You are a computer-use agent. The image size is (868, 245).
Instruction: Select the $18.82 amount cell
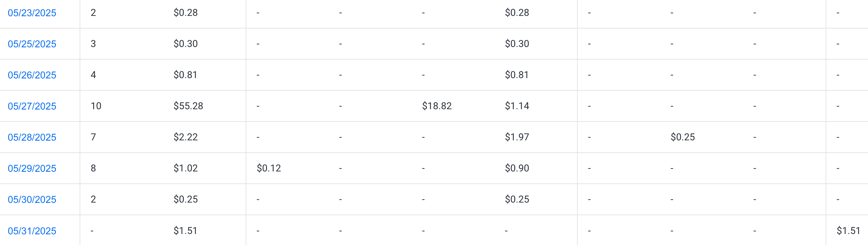coord(437,106)
